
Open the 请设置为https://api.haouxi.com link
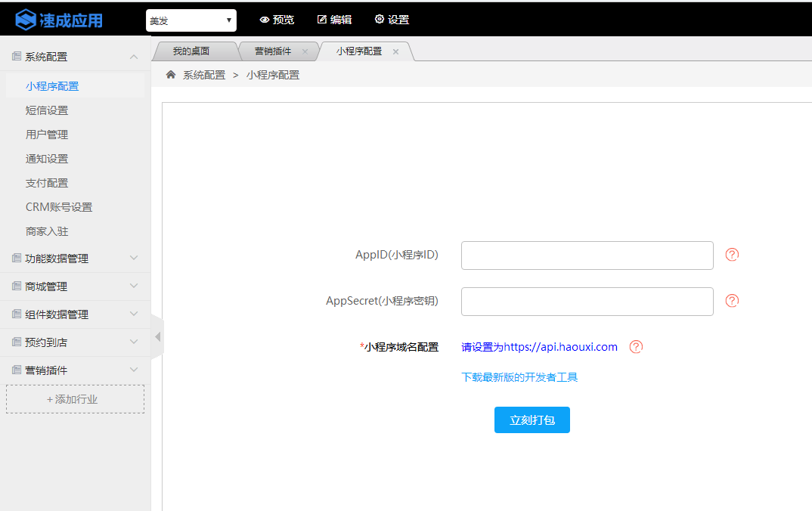(539, 347)
